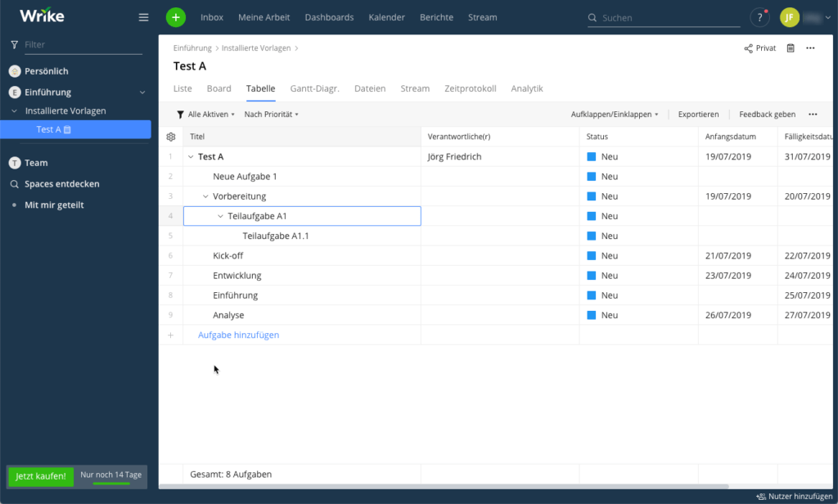Open the hamburger sidebar menu
The image size is (838, 504).
[x=144, y=17]
